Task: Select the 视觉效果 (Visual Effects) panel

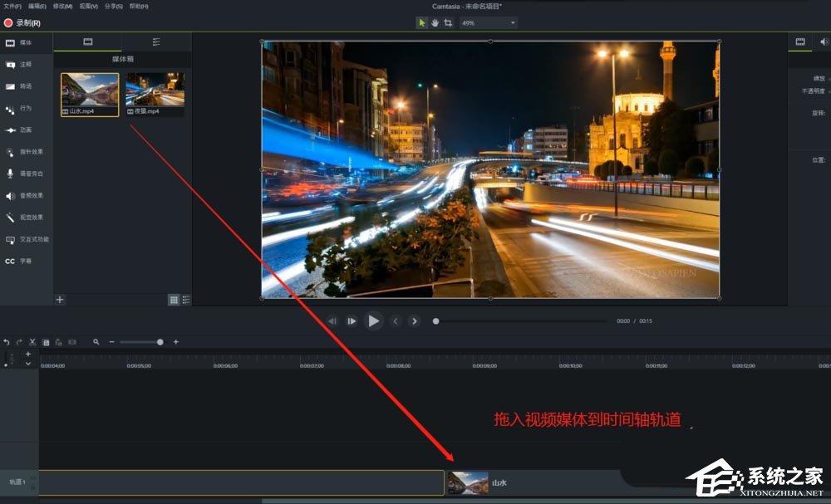Action: click(25, 217)
